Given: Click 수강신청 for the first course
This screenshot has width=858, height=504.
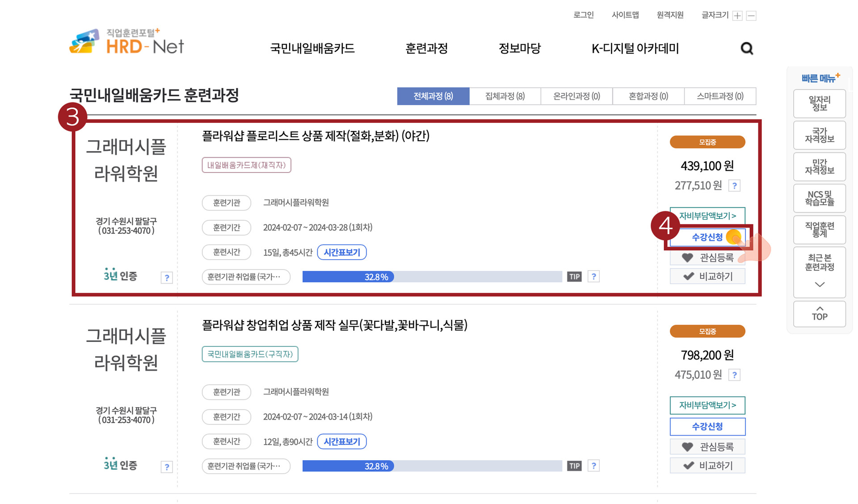Looking at the screenshot, I should click(707, 237).
